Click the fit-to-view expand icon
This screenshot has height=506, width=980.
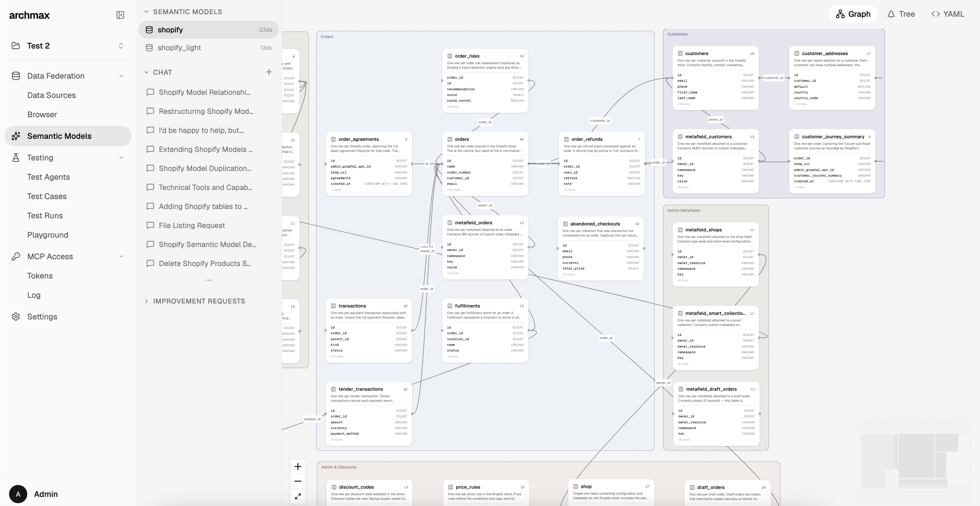[x=298, y=496]
